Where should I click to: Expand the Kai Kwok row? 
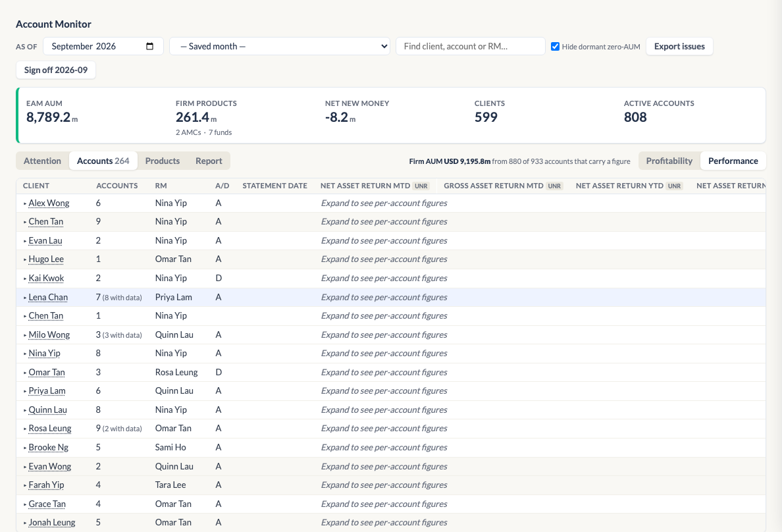point(25,279)
